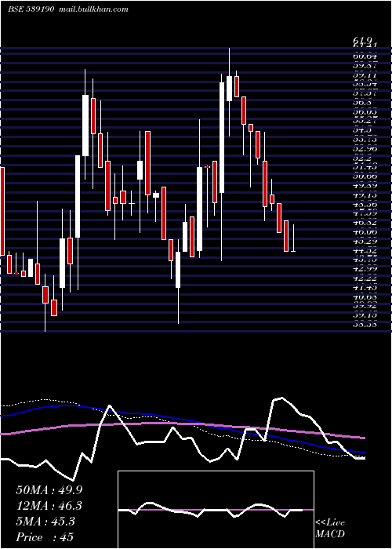
Task: Click the Price : 45 value
Action: pyautogui.click(x=45, y=537)
